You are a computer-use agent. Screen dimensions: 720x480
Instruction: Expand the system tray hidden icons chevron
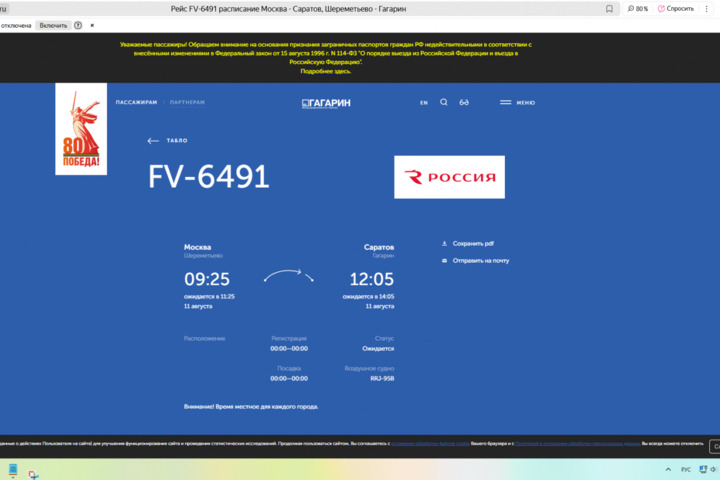click(668, 469)
